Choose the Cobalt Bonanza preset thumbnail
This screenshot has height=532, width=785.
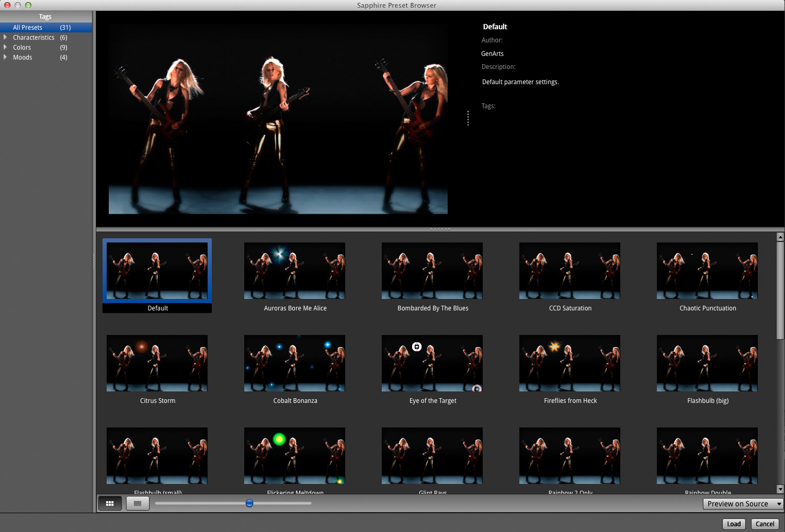tap(294, 363)
